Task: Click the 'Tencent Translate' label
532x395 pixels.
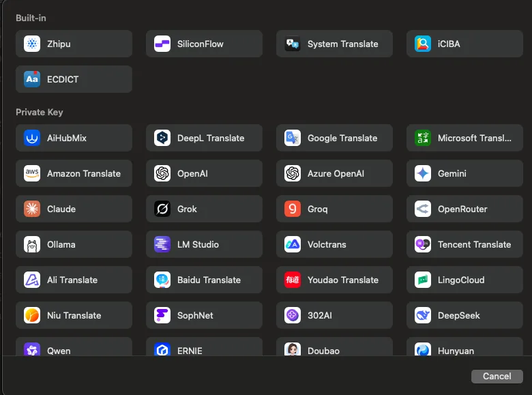Action: coord(474,245)
